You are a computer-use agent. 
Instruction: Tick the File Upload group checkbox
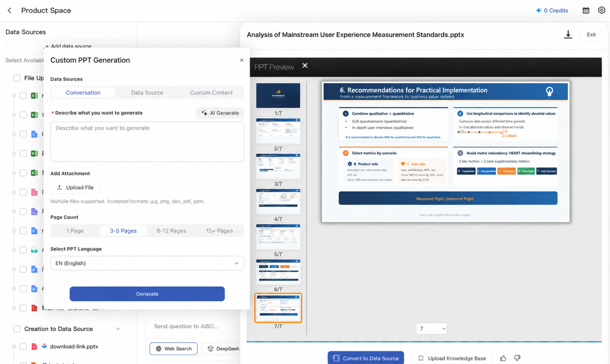pos(17,78)
